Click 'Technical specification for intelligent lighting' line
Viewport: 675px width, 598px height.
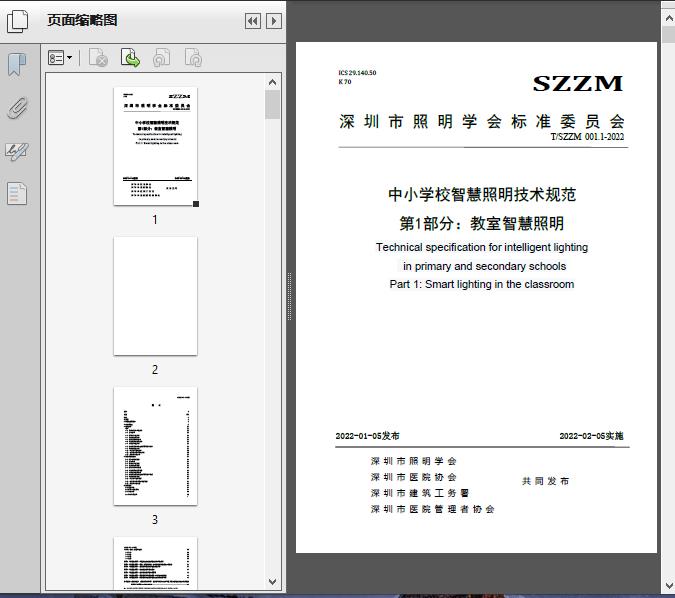(x=482, y=248)
